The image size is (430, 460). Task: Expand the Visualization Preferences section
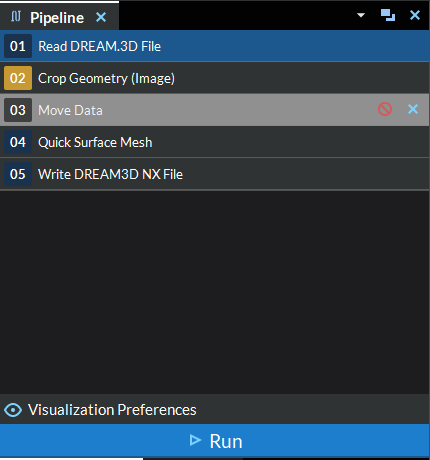(x=215, y=409)
